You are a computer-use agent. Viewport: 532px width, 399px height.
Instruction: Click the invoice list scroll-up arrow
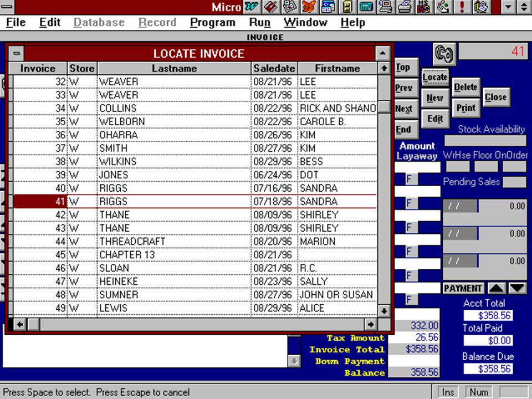pyautogui.click(x=384, y=68)
